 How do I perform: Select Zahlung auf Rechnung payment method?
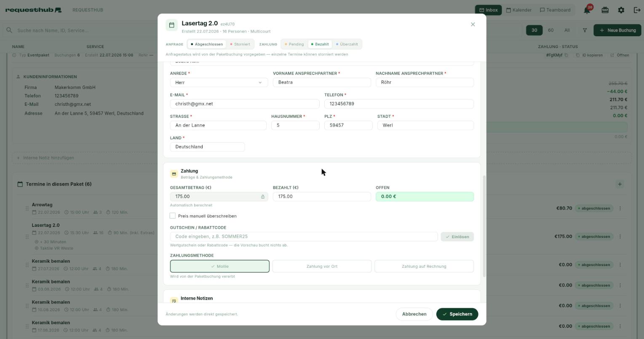pos(424,266)
